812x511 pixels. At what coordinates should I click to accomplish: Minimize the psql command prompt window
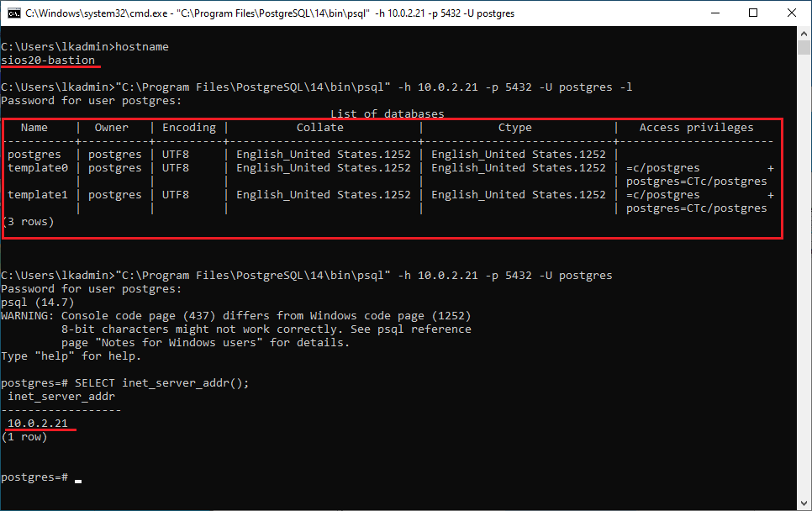[714, 13]
